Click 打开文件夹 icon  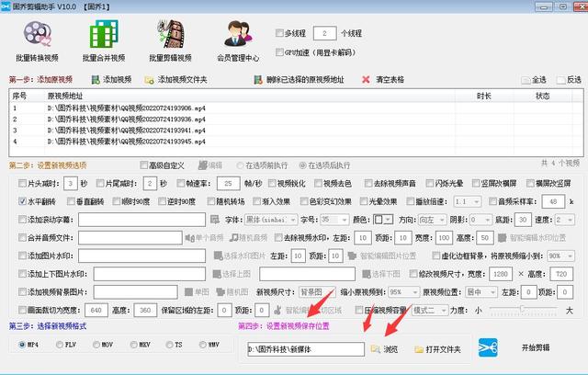(x=419, y=349)
